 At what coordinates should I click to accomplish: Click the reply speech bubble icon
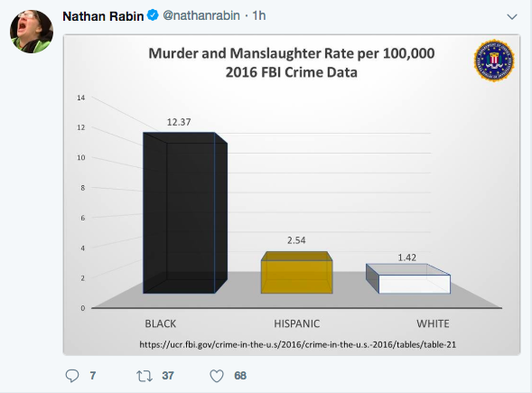coord(72,376)
